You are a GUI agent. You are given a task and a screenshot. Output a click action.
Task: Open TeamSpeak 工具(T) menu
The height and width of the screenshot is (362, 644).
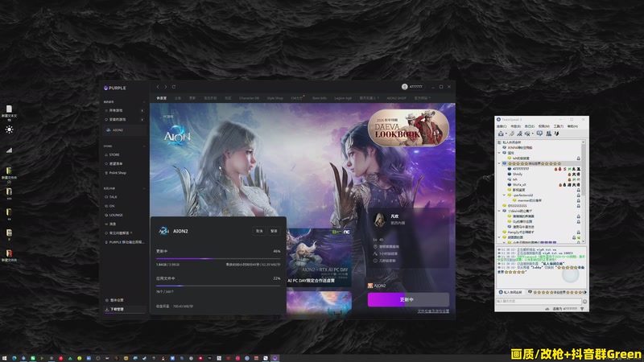click(x=559, y=126)
